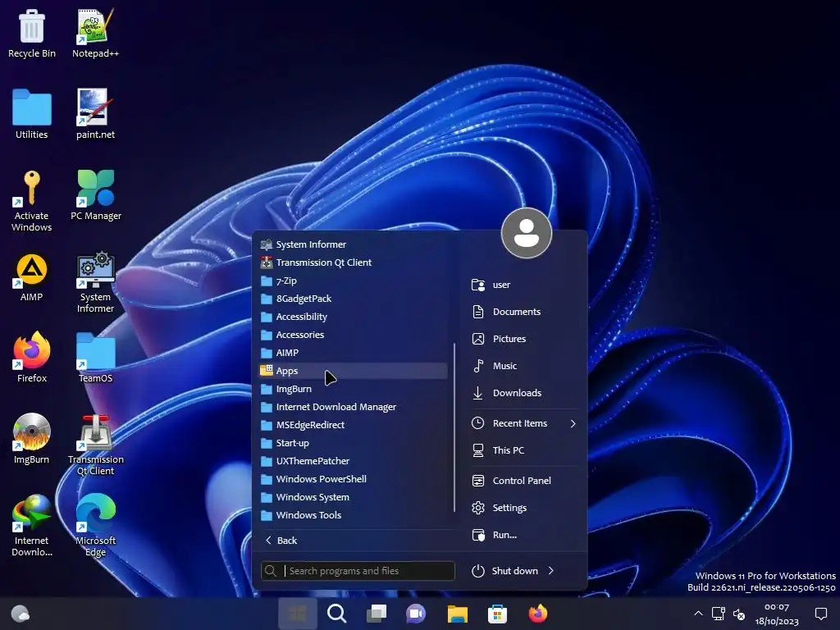Open PC Manager desktop shortcut
Viewport: 840px width, 630px height.
coord(96,195)
